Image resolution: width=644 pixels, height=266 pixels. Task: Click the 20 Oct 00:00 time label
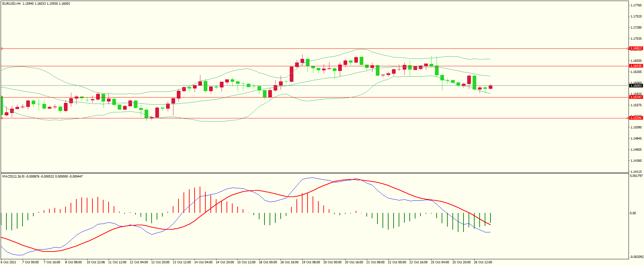pyautogui.click(x=332, y=262)
